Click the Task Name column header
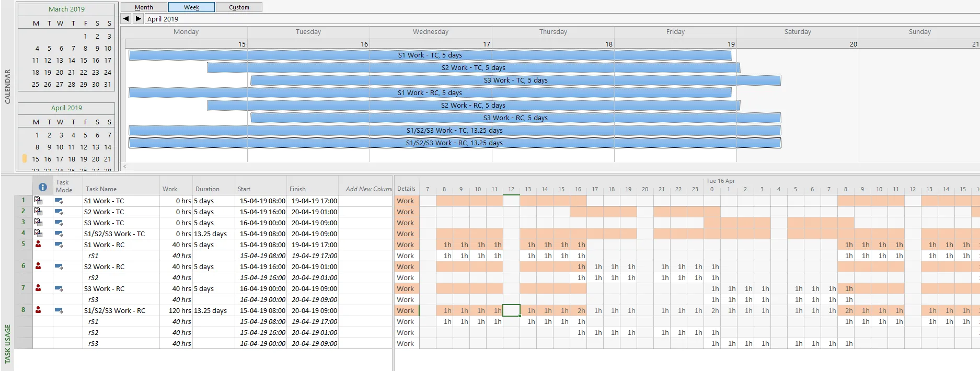980x371 pixels. pos(121,185)
